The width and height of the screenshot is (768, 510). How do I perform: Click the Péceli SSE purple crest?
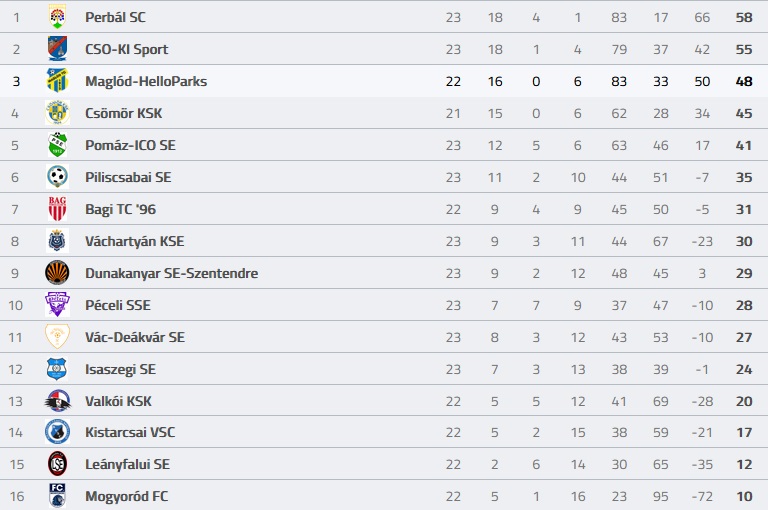[57, 305]
